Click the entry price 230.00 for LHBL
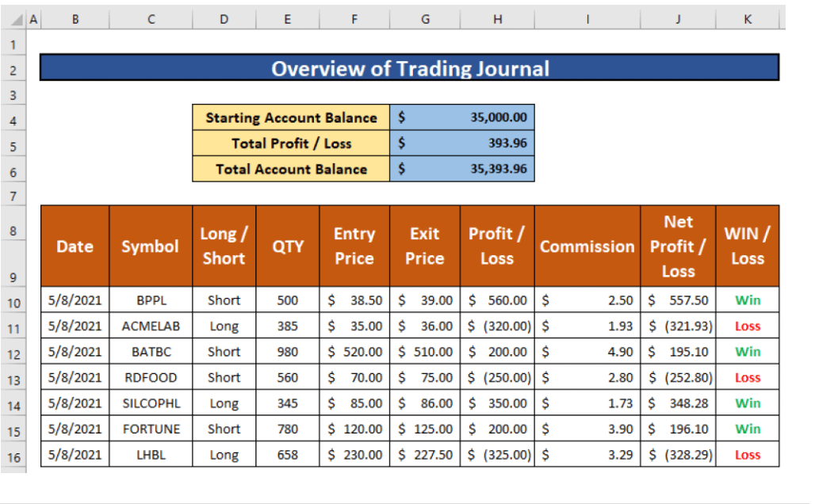The width and height of the screenshot is (815, 504). (354, 455)
